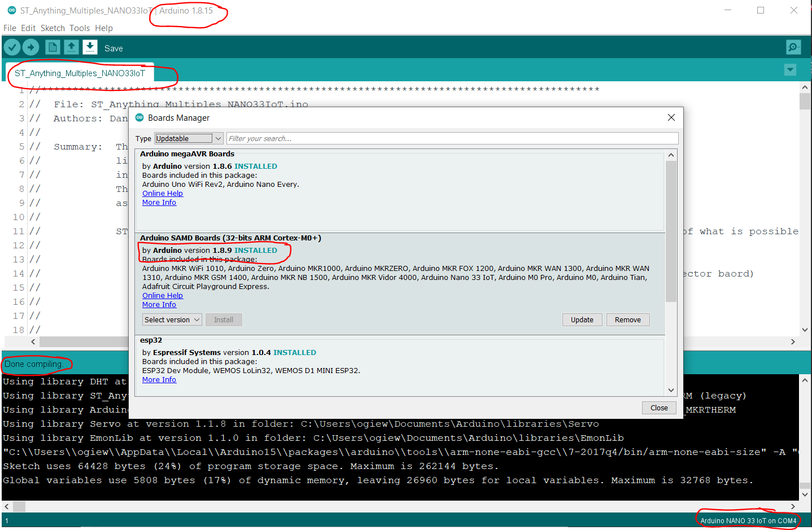Click the Arduino NANO 33 IoT on COM4 status
The height and width of the screenshot is (530, 812).
coord(748,521)
